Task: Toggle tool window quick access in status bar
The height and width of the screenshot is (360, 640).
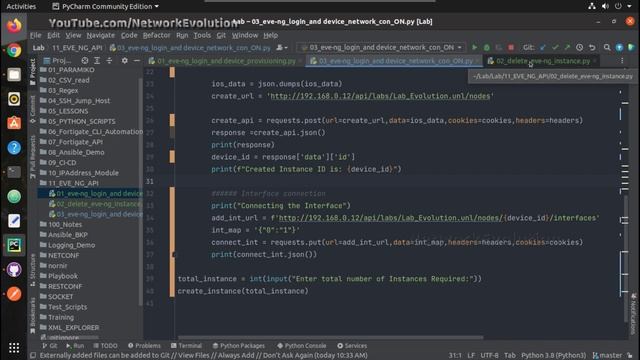Action: coord(33,356)
